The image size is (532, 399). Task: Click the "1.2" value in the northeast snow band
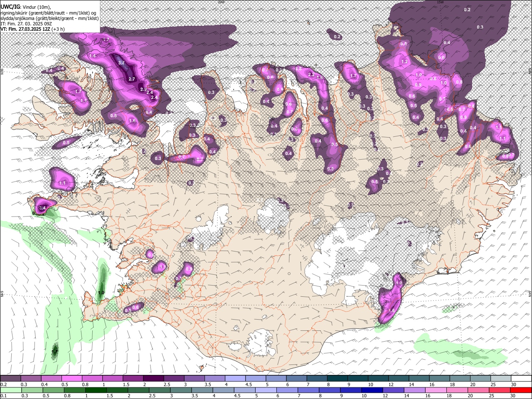(x=404, y=62)
